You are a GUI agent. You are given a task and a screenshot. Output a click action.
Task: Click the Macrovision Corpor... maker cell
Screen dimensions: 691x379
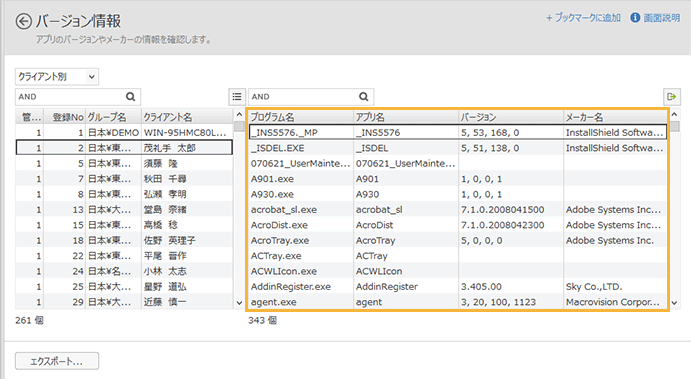point(615,302)
